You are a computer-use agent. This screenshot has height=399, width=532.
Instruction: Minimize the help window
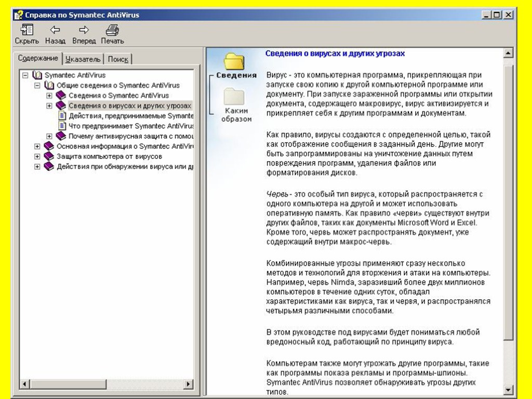tap(486, 15)
